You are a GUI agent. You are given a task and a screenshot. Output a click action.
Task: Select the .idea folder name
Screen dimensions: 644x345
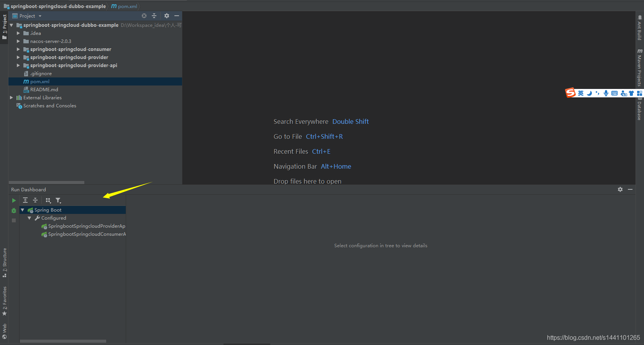36,33
